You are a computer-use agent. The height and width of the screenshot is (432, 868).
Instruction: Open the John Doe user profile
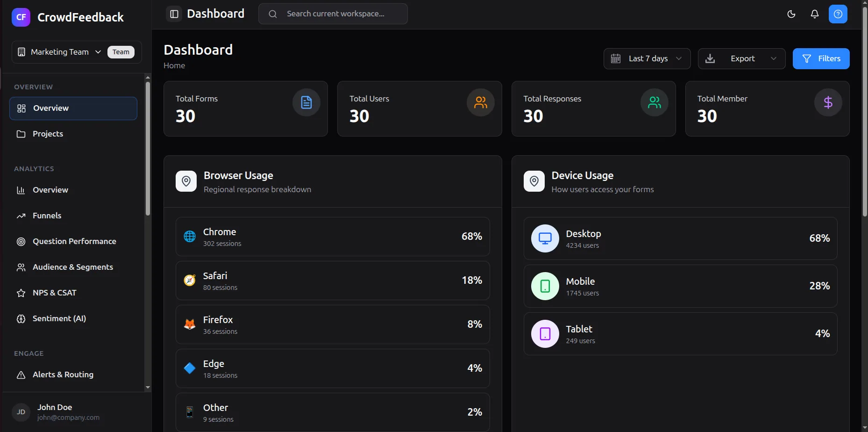pos(77,412)
